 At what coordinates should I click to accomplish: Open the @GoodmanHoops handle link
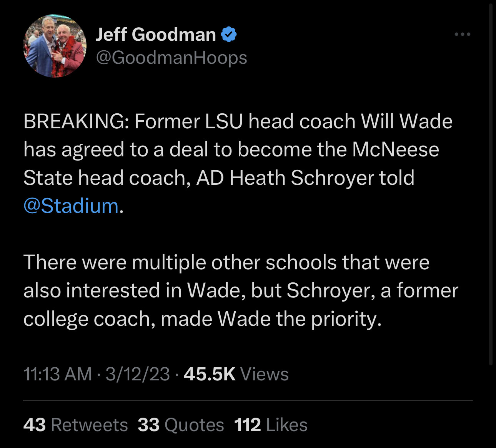coord(171,58)
